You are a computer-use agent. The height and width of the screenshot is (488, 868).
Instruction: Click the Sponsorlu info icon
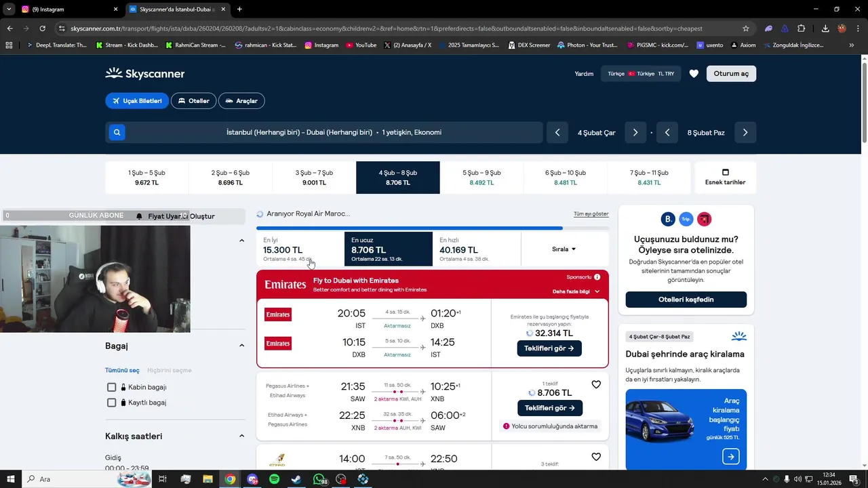point(597,277)
